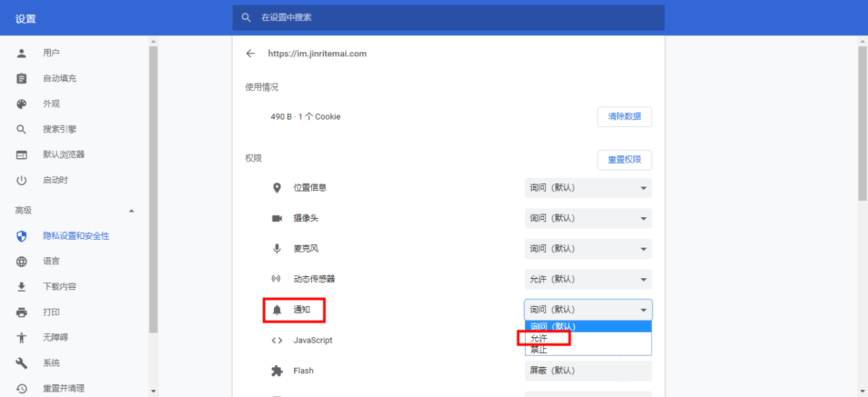The height and width of the screenshot is (397, 868).
Task: Click the wrench icon beside 系统
Action: click(x=21, y=362)
